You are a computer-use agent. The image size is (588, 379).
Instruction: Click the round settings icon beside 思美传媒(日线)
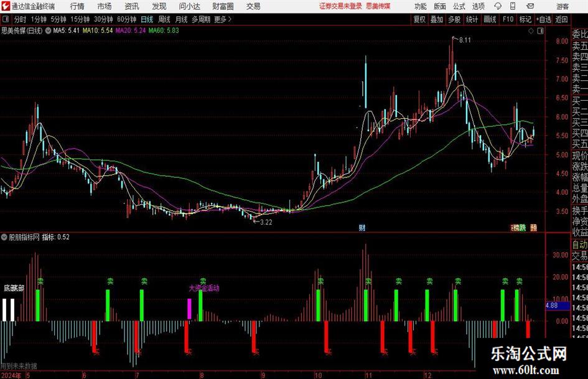tap(48, 30)
